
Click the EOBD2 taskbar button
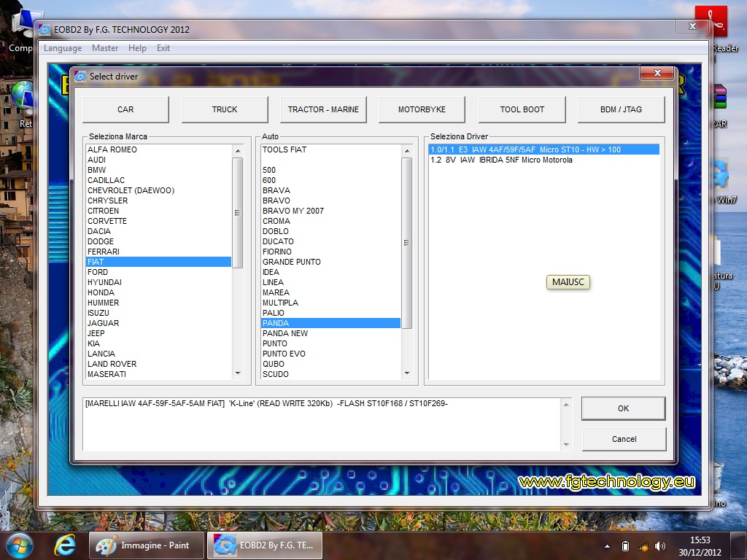pyautogui.click(x=265, y=545)
